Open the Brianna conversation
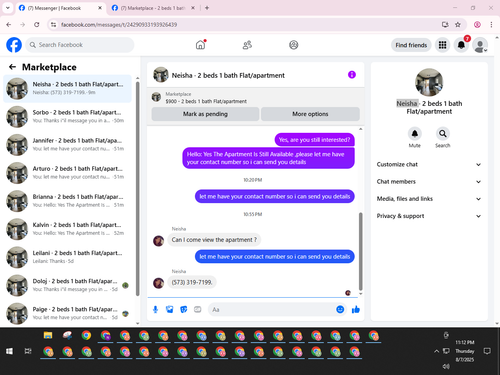The width and height of the screenshot is (500, 375). tap(67, 201)
